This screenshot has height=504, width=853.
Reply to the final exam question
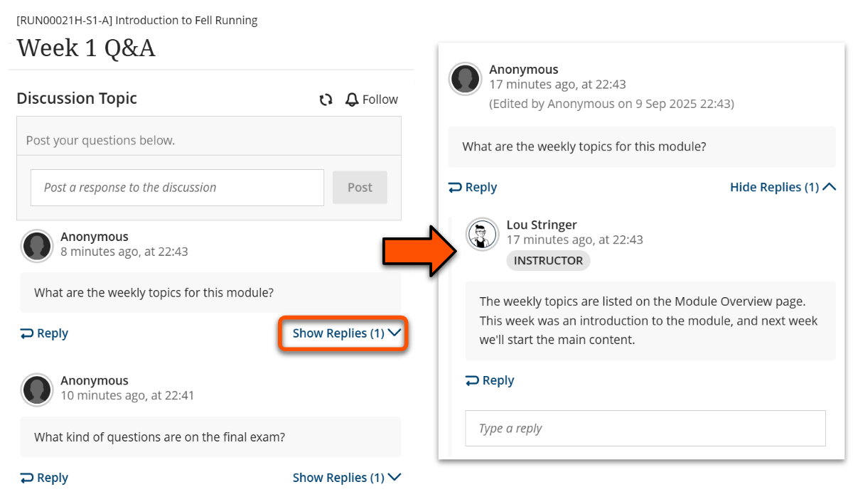45,478
